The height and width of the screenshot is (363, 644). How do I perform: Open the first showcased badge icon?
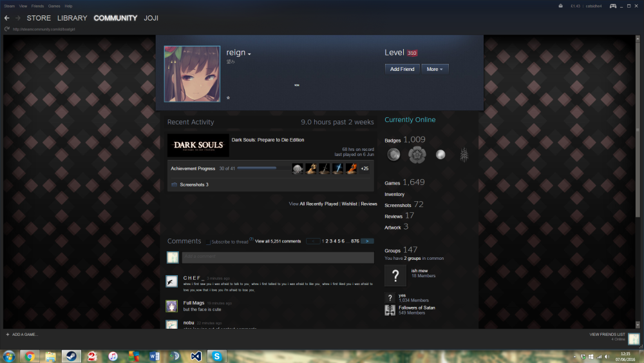tap(393, 155)
